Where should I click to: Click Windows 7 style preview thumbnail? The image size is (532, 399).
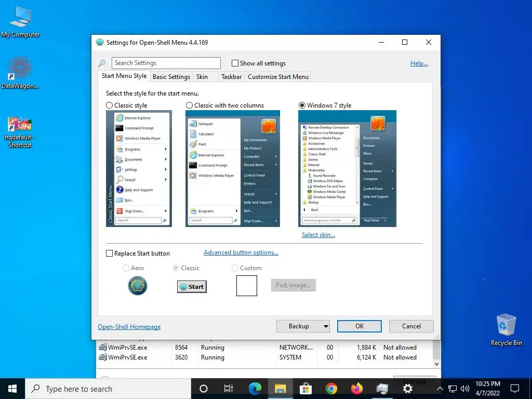coord(347,169)
